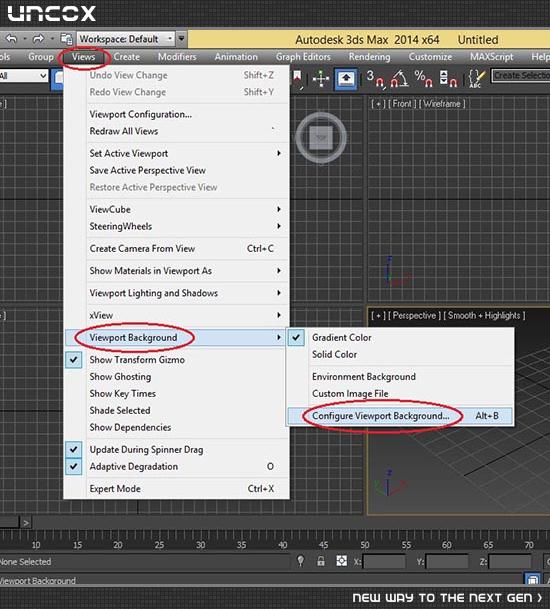The height and width of the screenshot is (609, 550).
Task: Toggle the Percent Snap tool
Action: (423, 78)
